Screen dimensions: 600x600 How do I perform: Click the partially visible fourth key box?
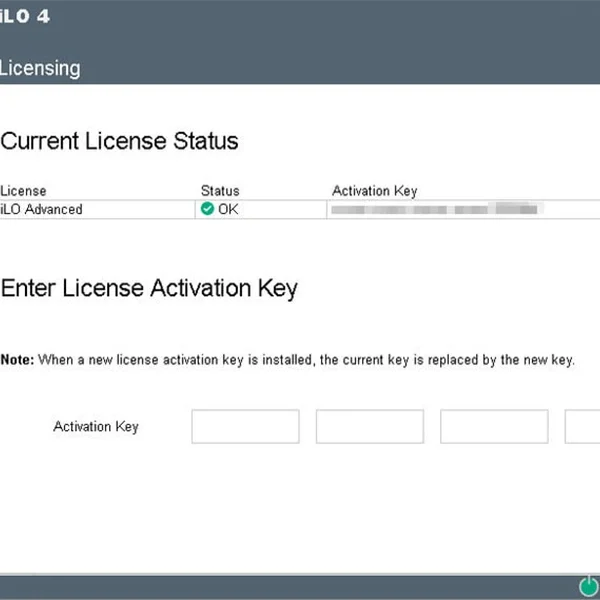583,426
